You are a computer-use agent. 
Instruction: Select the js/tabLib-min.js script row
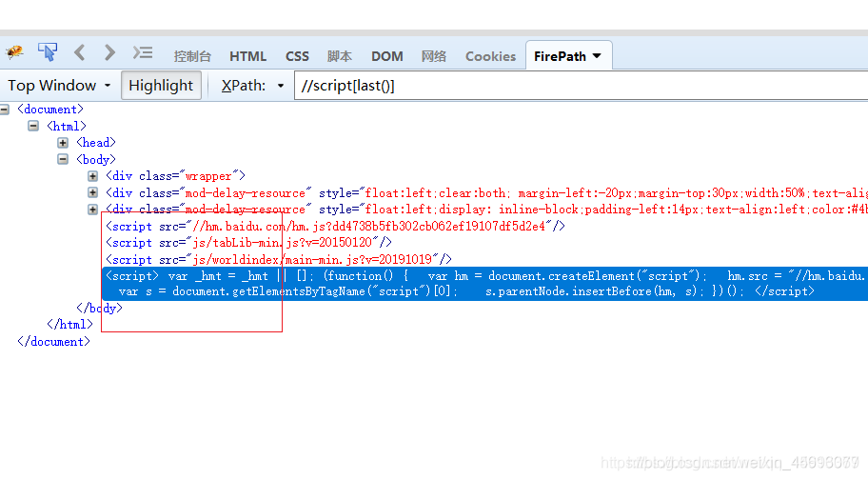tap(248, 243)
